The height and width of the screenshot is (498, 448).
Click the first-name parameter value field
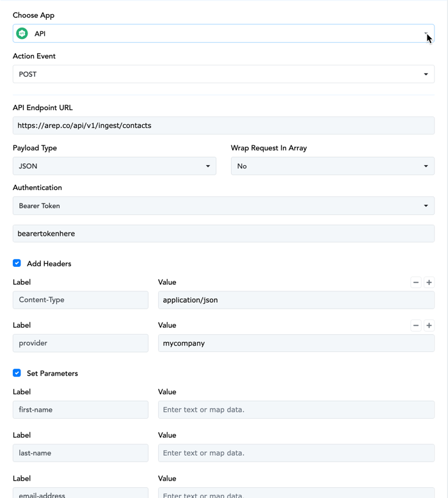point(296,410)
